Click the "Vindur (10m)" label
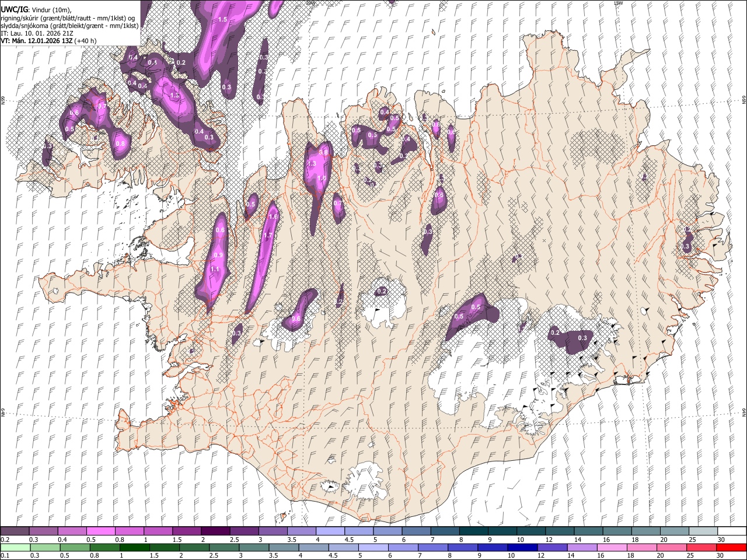Image resolution: width=747 pixels, height=560 pixels. point(51,10)
